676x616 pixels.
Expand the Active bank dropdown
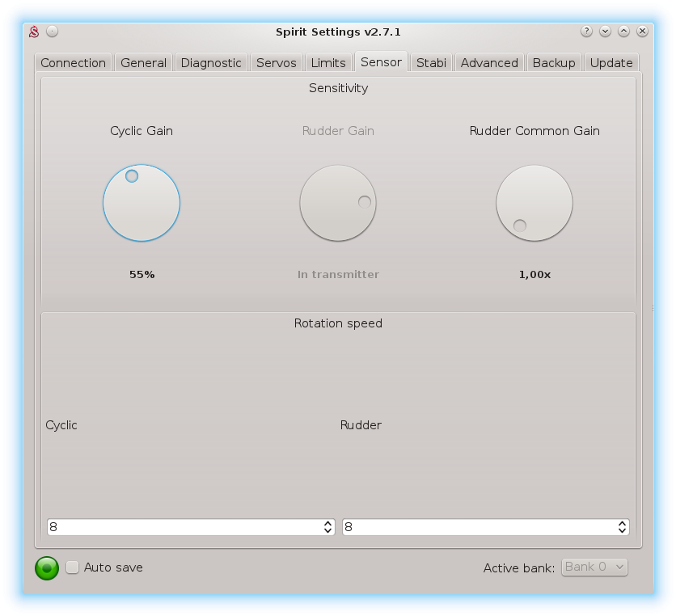[594, 567]
